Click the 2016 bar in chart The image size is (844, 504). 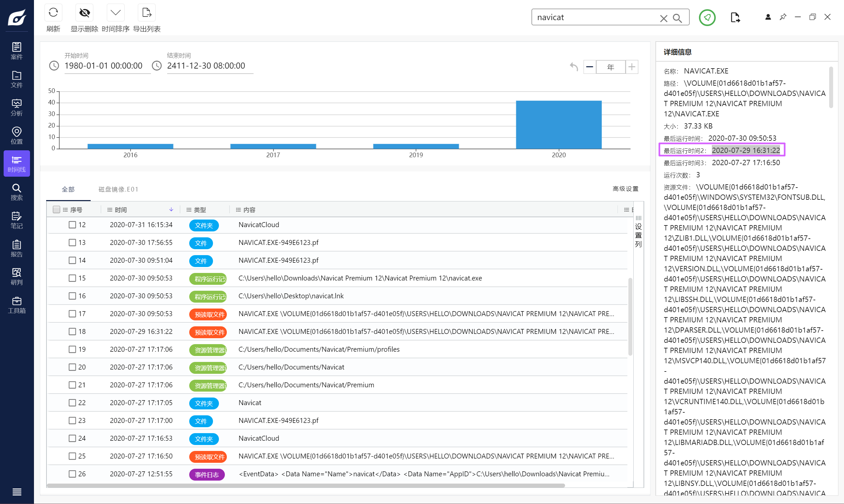(131, 146)
